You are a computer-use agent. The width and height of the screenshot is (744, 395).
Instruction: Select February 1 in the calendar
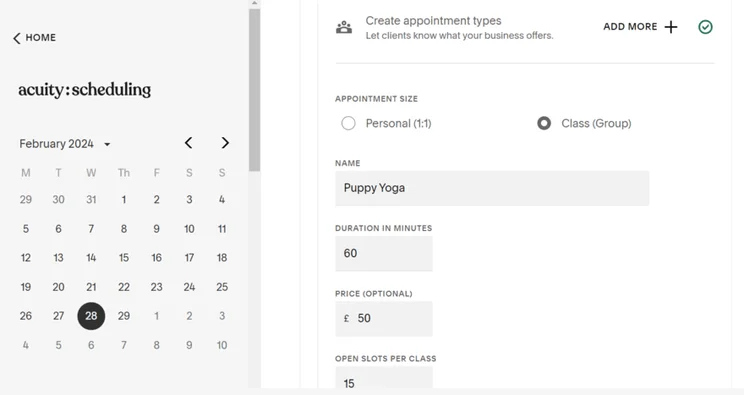pyautogui.click(x=124, y=200)
